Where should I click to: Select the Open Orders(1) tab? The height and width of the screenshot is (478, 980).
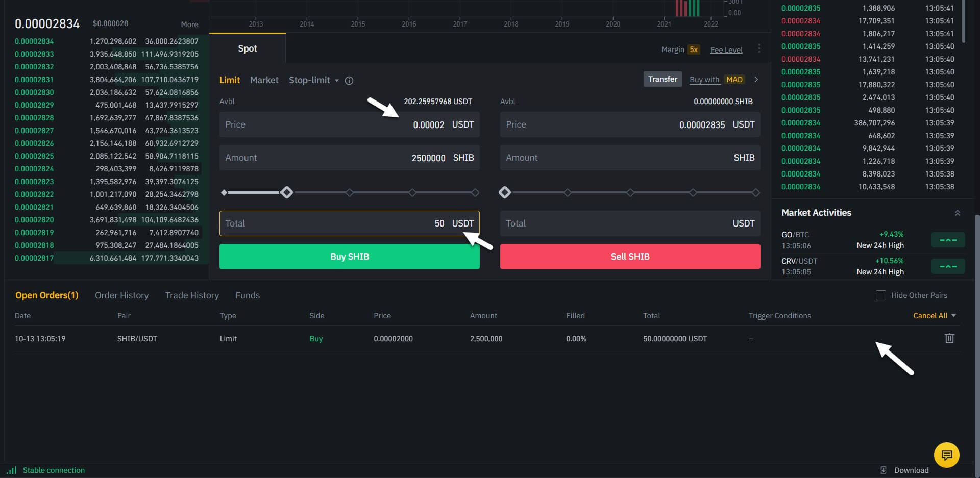tap(47, 295)
